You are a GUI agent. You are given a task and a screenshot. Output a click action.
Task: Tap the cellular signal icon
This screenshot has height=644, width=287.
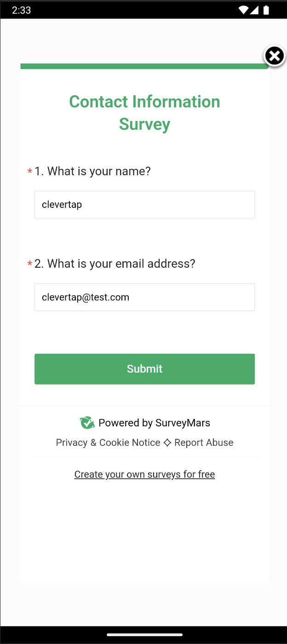click(254, 10)
